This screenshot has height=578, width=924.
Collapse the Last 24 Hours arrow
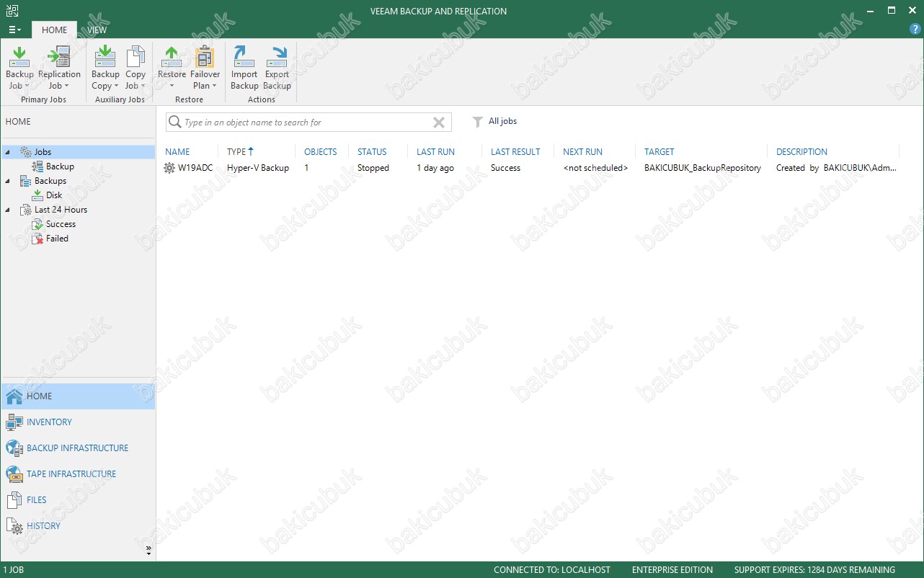click(7, 210)
